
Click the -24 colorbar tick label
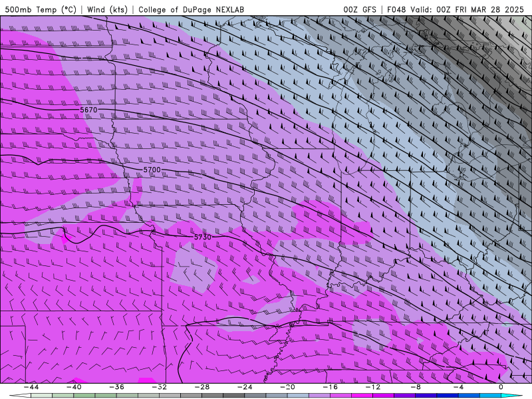[245, 387]
